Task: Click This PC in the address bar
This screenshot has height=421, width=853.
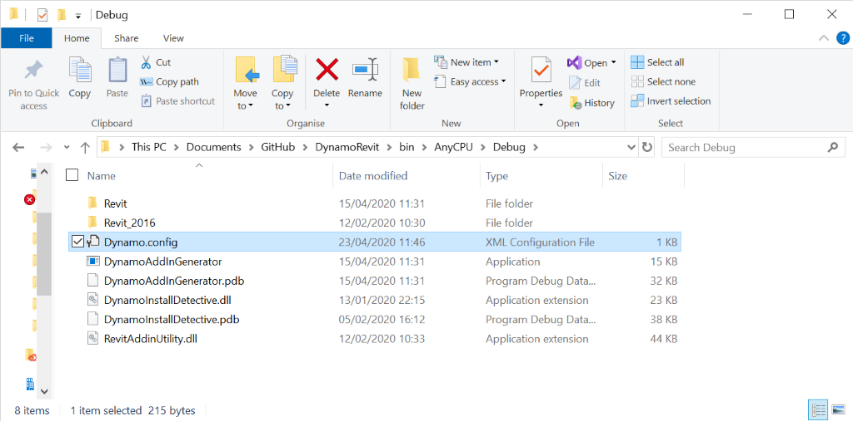Action: click(149, 147)
